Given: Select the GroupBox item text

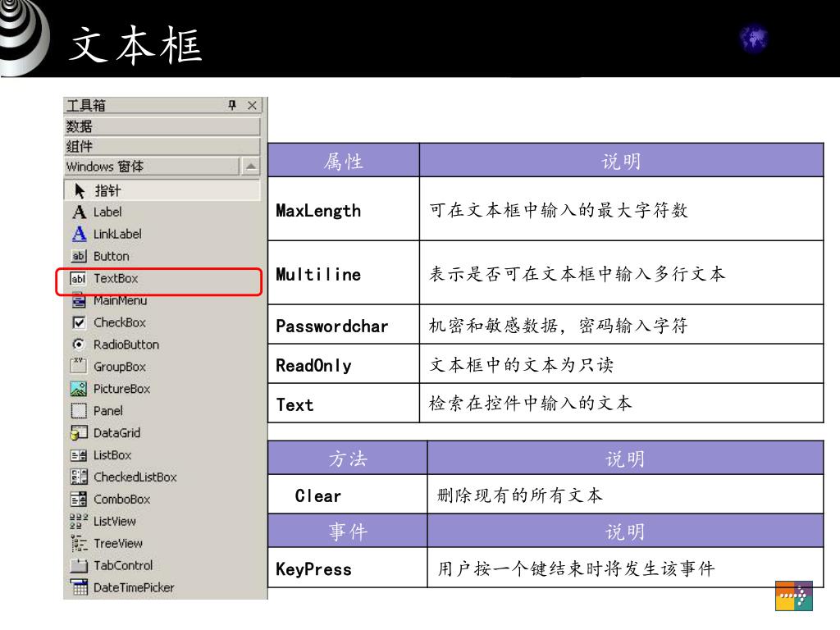Looking at the screenshot, I should point(120,367).
